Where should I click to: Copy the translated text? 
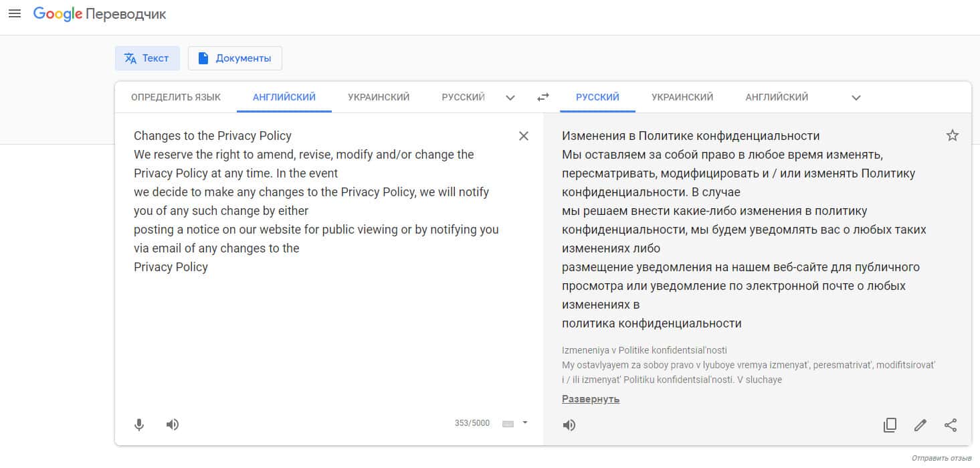pyautogui.click(x=890, y=425)
